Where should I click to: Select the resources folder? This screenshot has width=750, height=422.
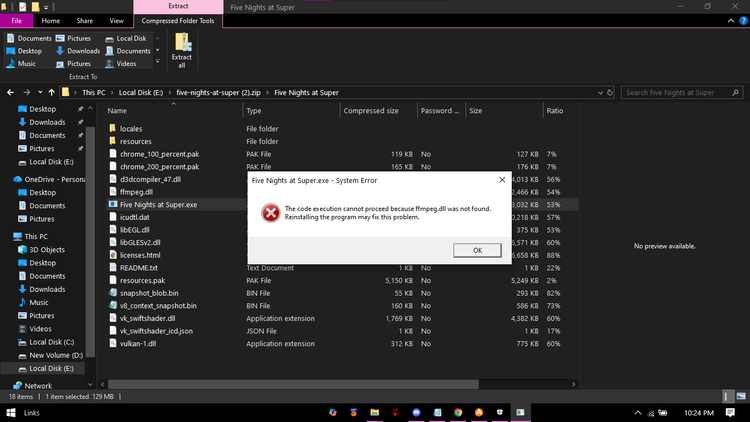click(135, 141)
